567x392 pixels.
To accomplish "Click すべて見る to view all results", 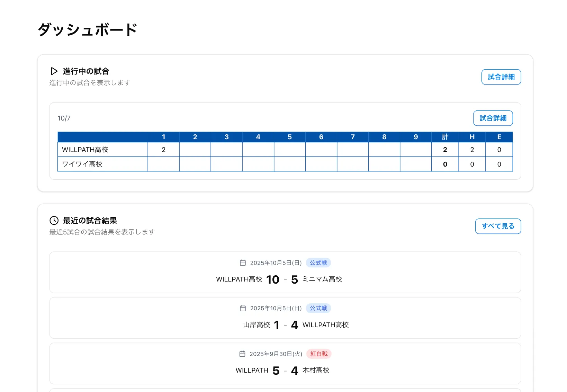I will pyautogui.click(x=498, y=226).
